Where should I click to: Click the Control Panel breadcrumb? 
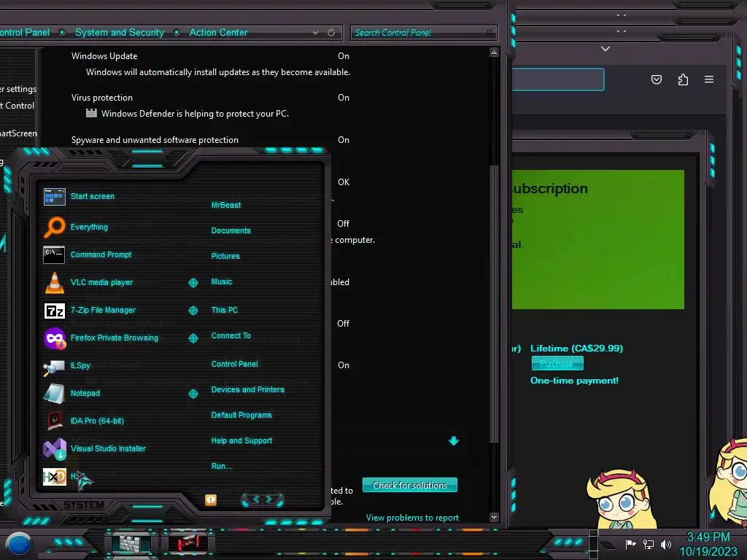[x=24, y=32]
